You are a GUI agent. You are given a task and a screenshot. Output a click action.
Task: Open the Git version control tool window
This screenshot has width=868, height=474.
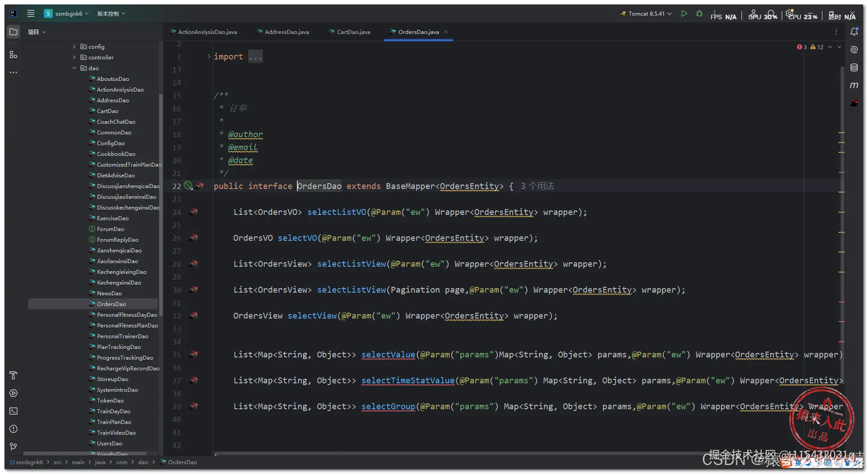(13, 447)
